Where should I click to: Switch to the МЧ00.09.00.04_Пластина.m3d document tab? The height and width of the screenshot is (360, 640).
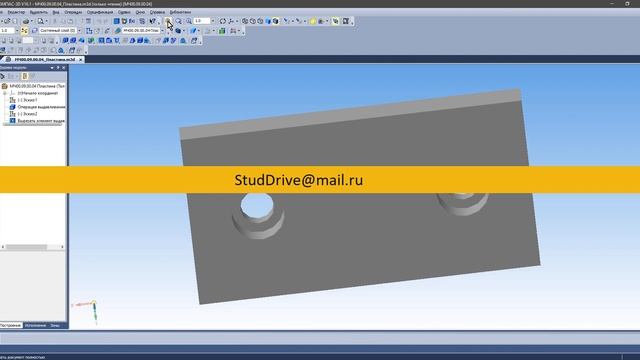pyautogui.click(x=45, y=60)
